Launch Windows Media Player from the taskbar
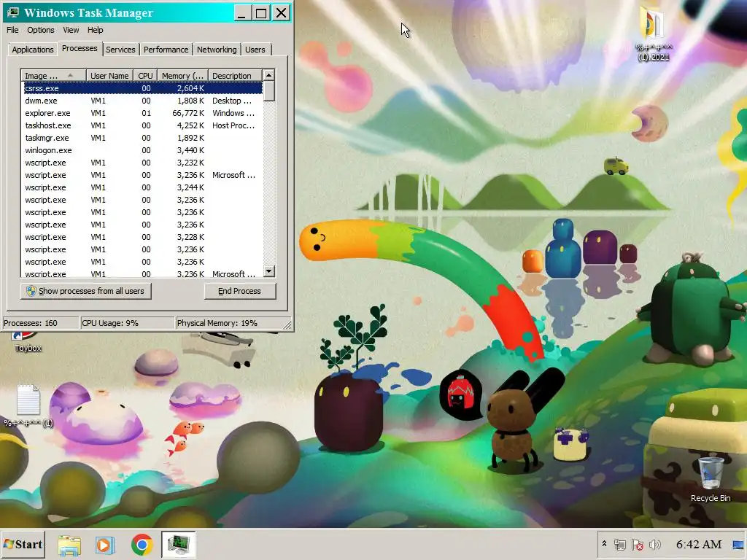This screenshot has height=560, width=747. click(x=105, y=545)
